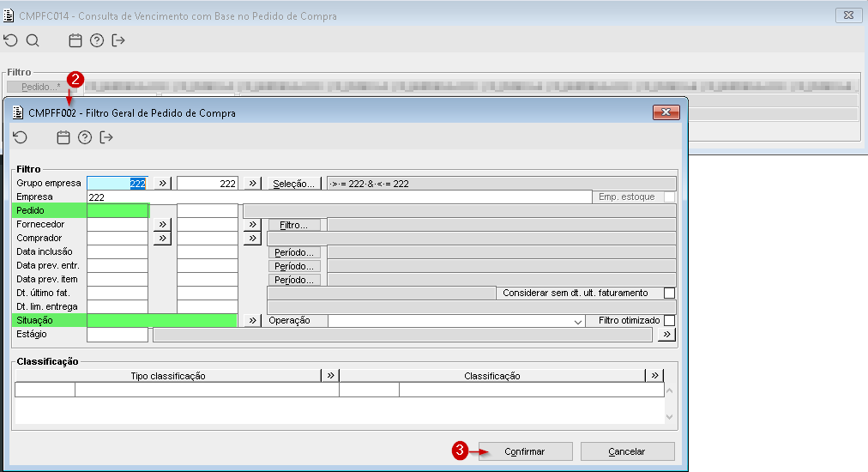The image size is (868, 472).
Task: Click the Cancelar button
Action: click(627, 451)
